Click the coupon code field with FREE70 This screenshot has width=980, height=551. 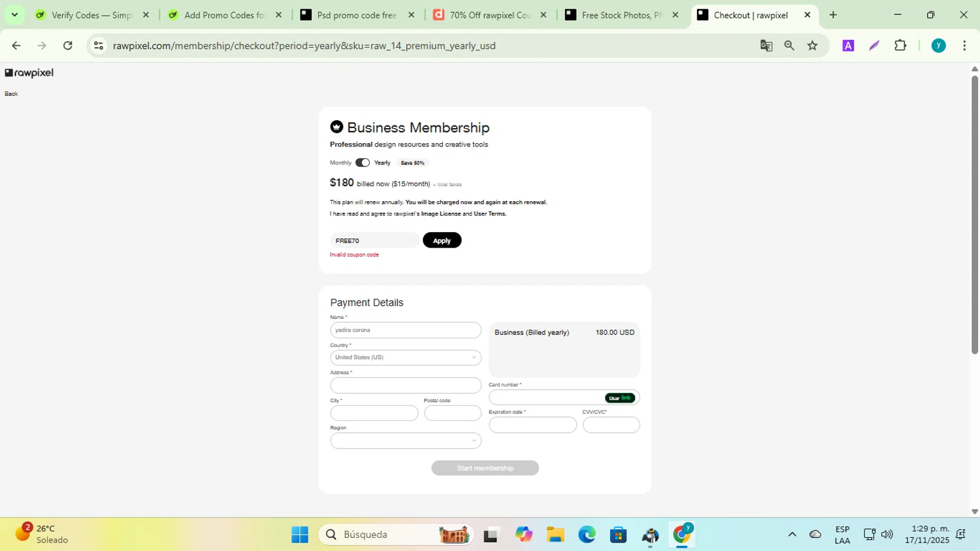tap(374, 241)
